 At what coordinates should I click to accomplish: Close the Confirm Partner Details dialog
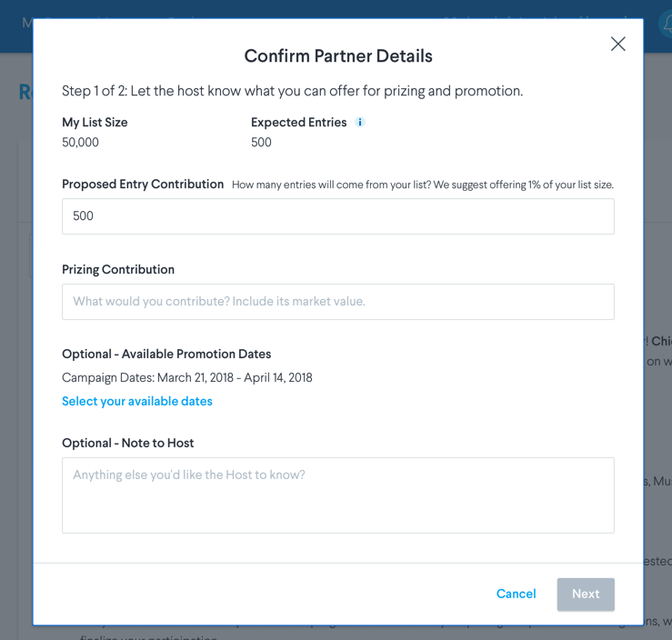[x=617, y=44]
